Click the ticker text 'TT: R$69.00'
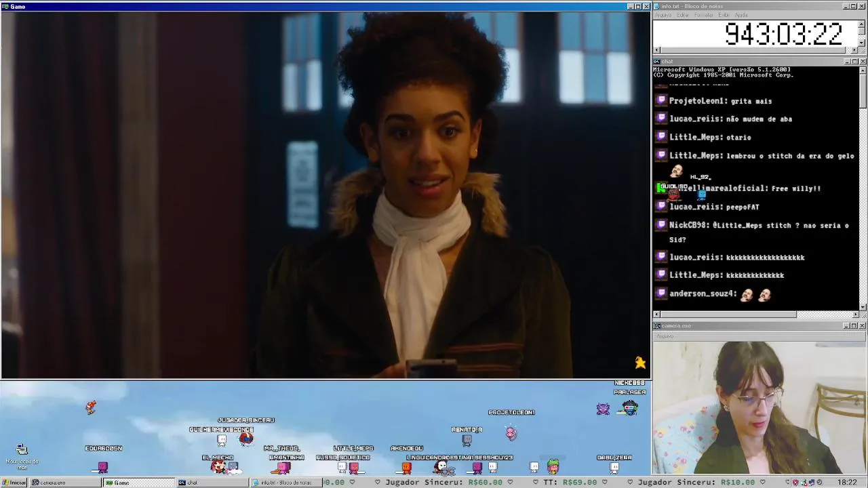This screenshot has height=488, width=868. tap(570, 483)
